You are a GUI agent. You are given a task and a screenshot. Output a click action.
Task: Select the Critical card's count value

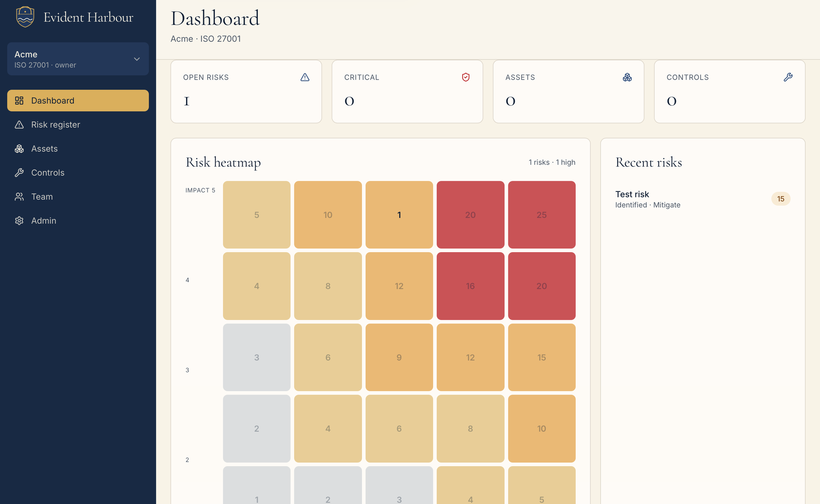click(349, 101)
